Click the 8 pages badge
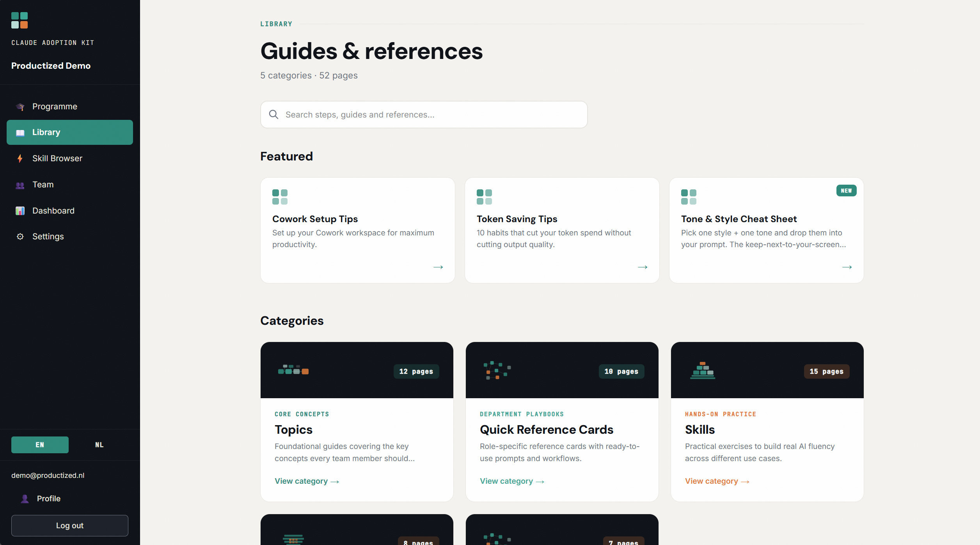 pos(418,541)
